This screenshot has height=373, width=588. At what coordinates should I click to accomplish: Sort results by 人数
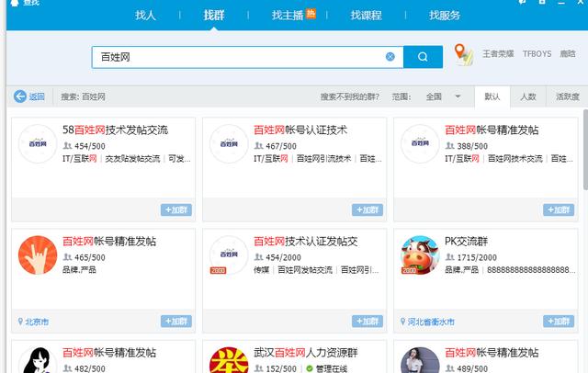528,96
